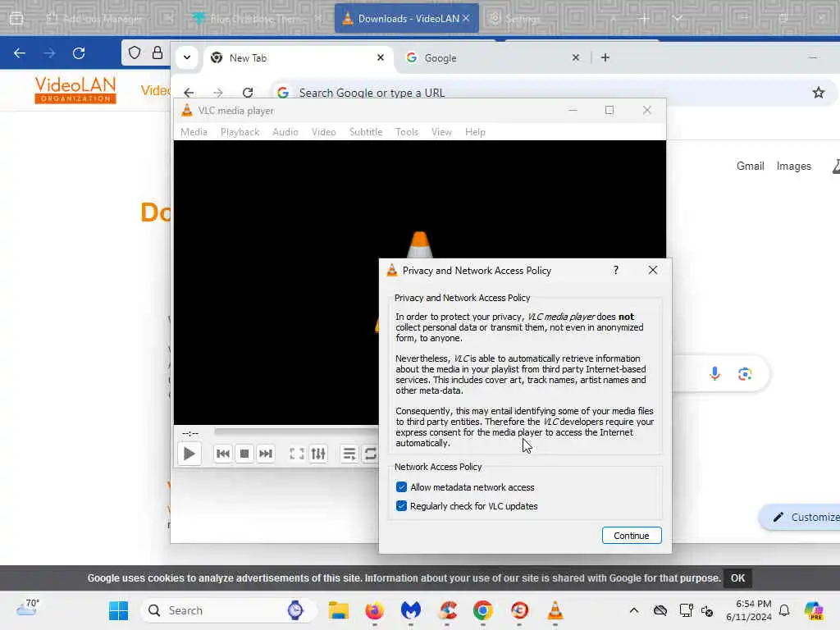
Task: Click OK on the cookie notice
Action: [737, 578]
